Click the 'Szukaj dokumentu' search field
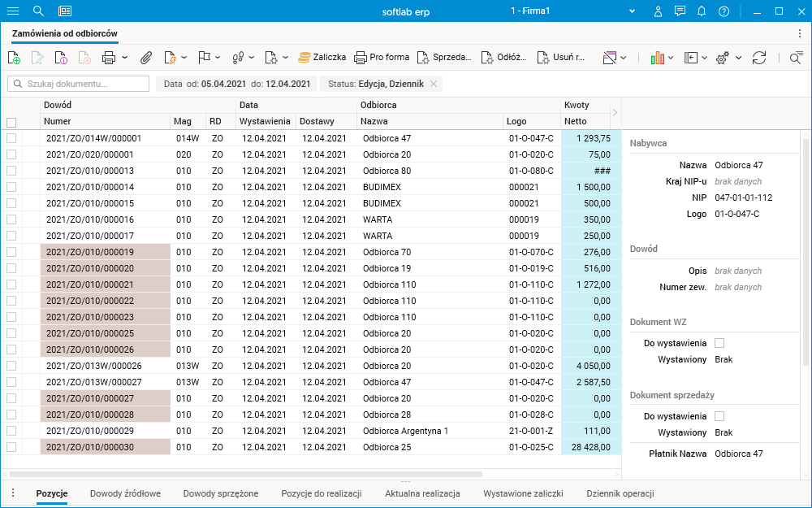 coord(79,84)
